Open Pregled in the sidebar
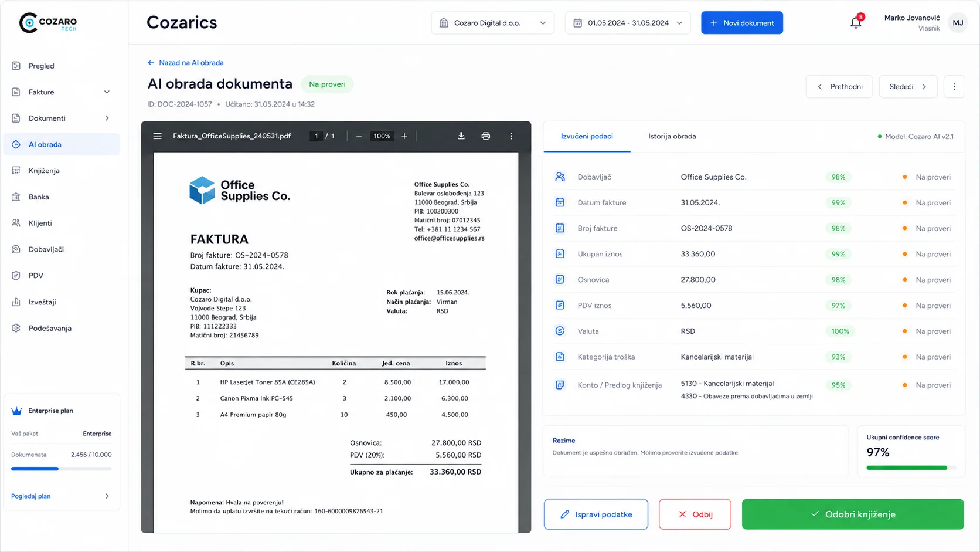980x552 pixels. 62,66
